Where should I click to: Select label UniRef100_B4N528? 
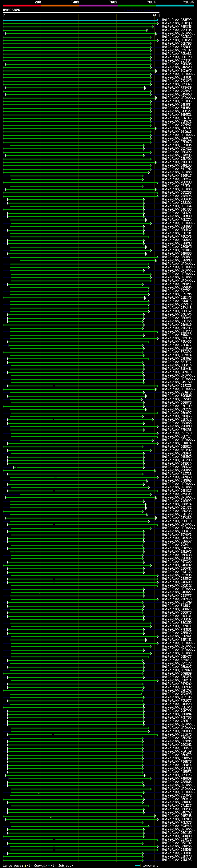[177, 67]
